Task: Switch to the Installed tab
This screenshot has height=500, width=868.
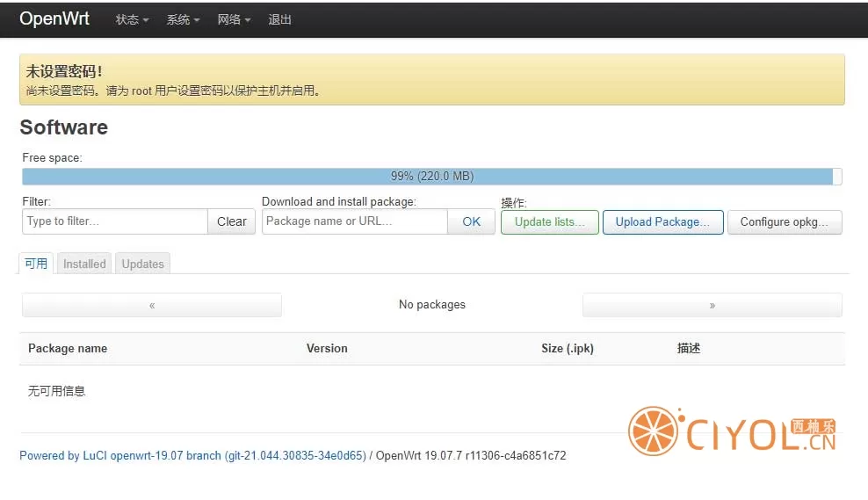Action: [84, 264]
